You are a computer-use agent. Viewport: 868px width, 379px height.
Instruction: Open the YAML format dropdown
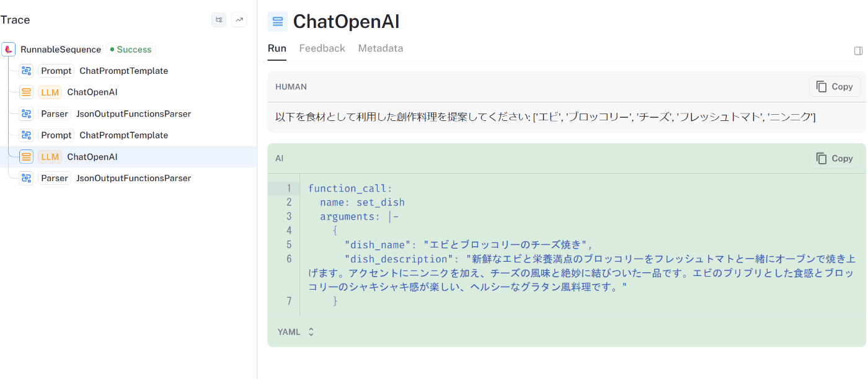(296, 332)
